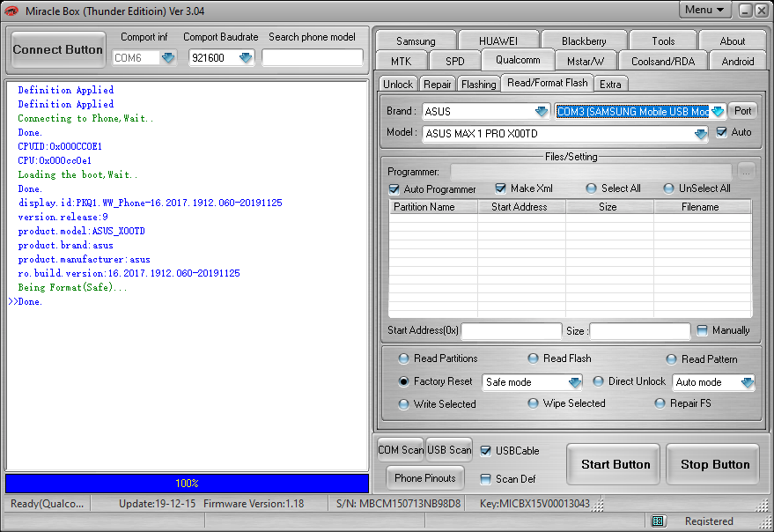Click the Start Button
The height and width of the screenshot is (532, 774).
point(615,464)
